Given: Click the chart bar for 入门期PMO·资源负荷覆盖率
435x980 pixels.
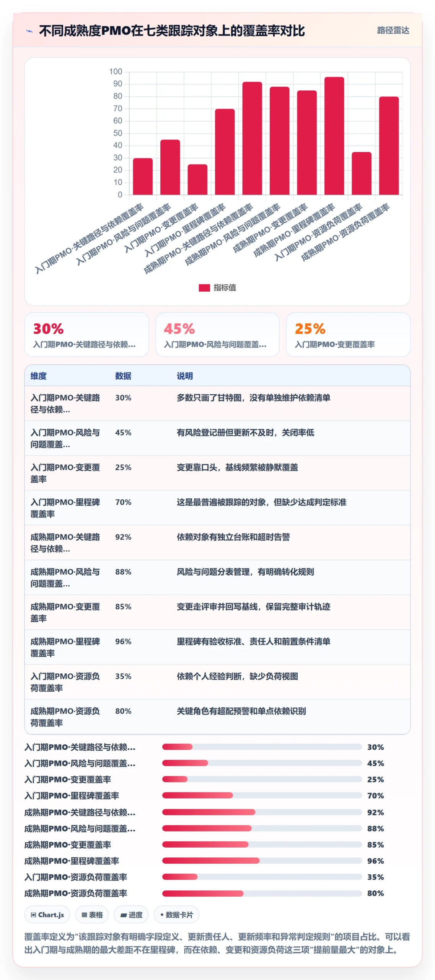Looking at the screenshot, I should (362, 173).
